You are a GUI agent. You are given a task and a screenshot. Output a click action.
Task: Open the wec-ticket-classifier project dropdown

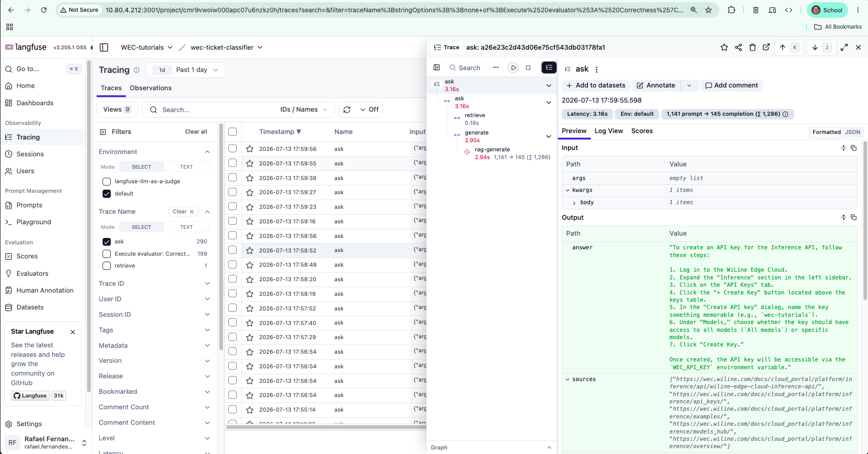click(x=227, y=47)
